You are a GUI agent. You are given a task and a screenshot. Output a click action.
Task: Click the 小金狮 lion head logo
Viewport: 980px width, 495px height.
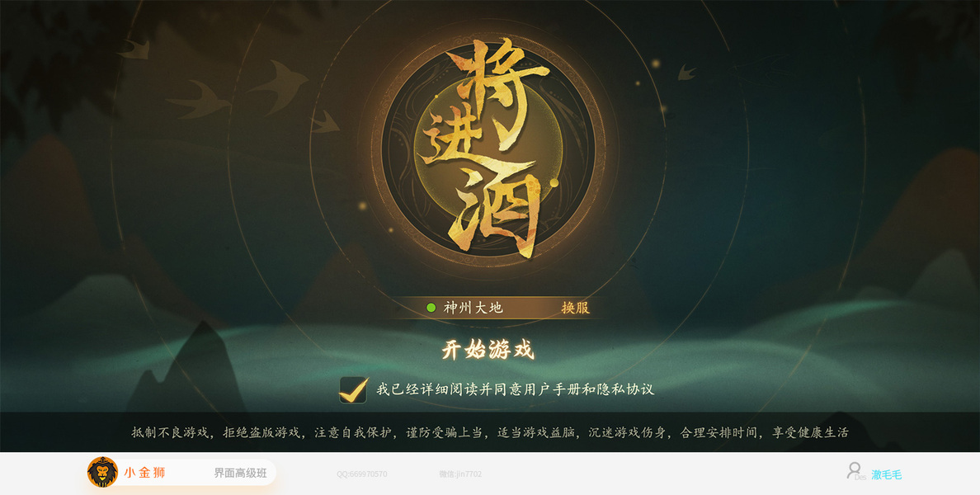(102, 472)
